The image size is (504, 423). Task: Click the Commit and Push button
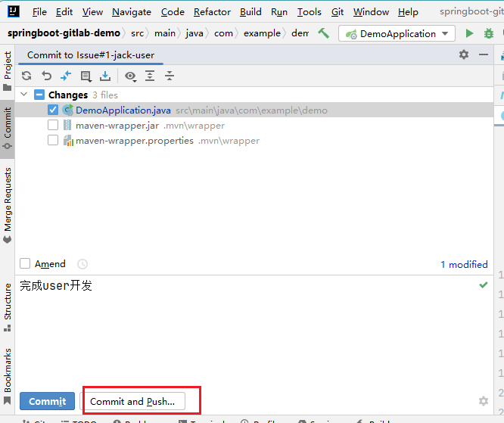pyautogui.click(x=132, y=401)
